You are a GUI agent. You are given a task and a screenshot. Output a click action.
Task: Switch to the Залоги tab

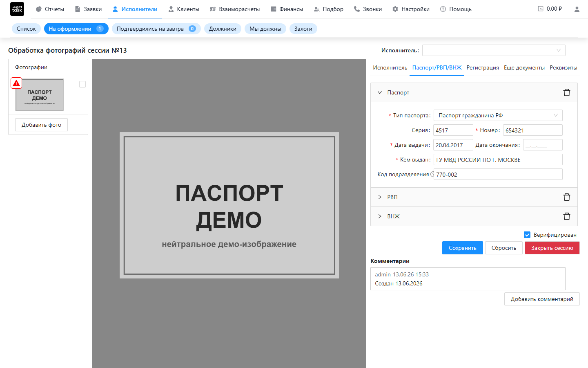pyautogui.click(x=303, y=29)
